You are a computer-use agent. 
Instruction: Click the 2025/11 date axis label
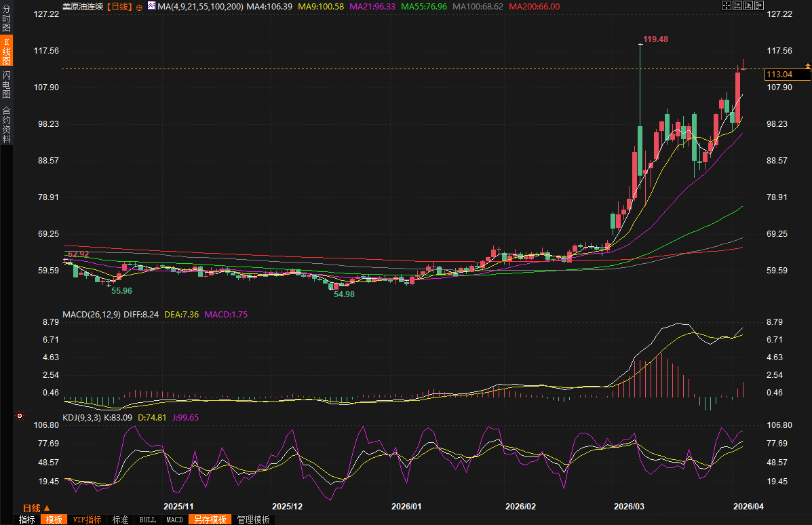click(178, 507)
